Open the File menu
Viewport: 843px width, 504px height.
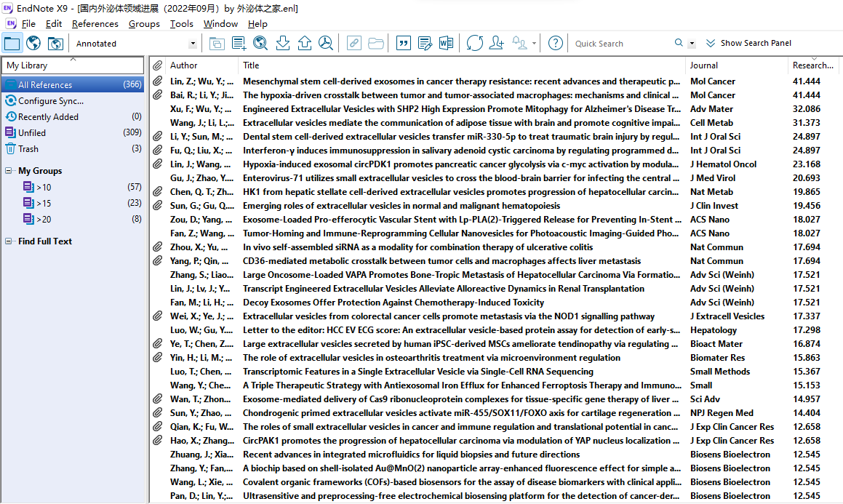[28, 24]
